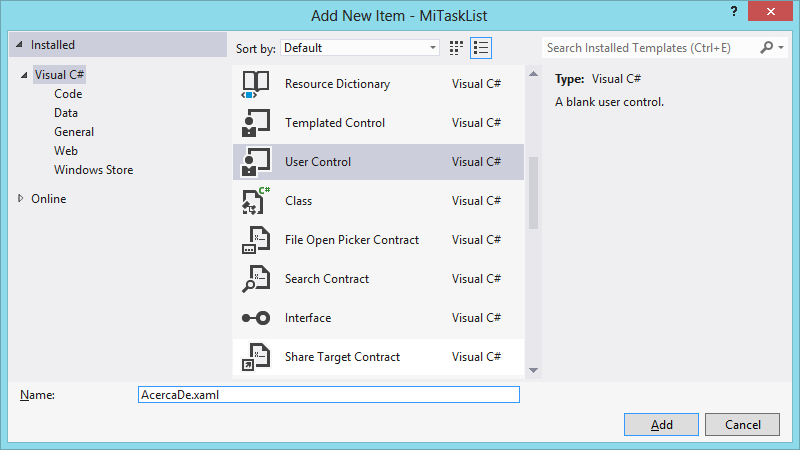Select the Windows Store category
Screen dimensions: 800x450
coord(93,170)
